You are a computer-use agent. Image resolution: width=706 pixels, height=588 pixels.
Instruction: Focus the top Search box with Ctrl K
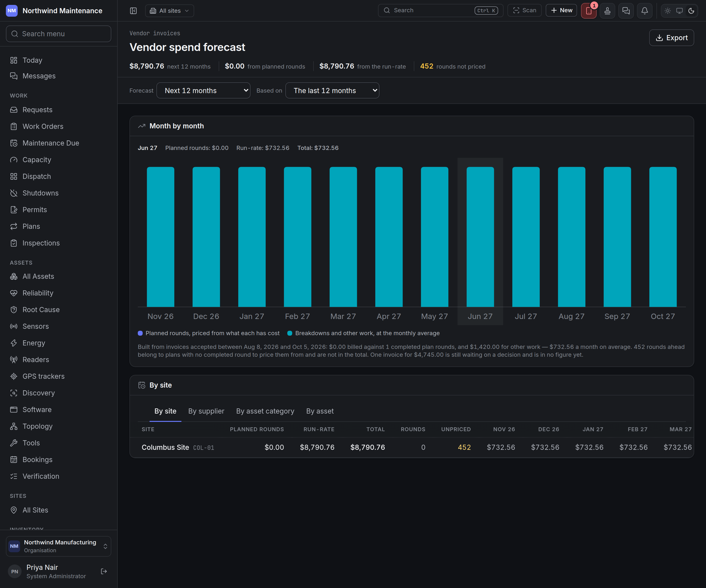(441, 11)
